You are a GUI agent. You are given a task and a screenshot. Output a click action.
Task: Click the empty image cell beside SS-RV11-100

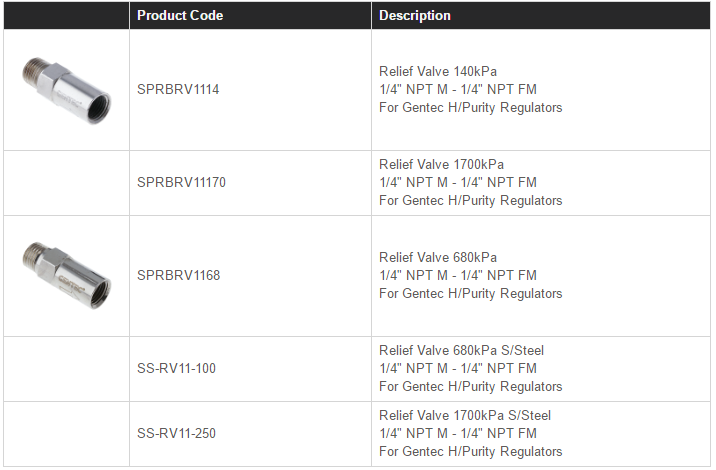pyautogui.click(x=67, y=370)
